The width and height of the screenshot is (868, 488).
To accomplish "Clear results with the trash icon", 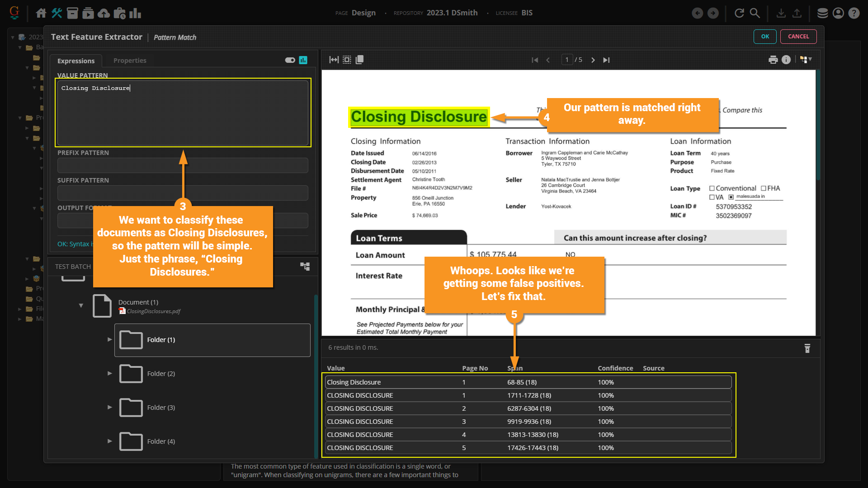I will 807,348.
